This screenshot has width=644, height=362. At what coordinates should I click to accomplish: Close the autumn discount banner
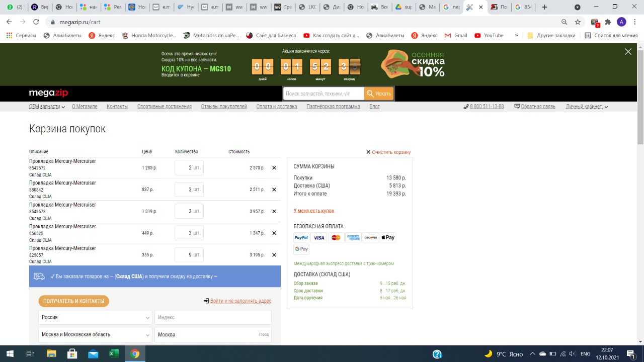pyautogui.click(x=628, y=52)
